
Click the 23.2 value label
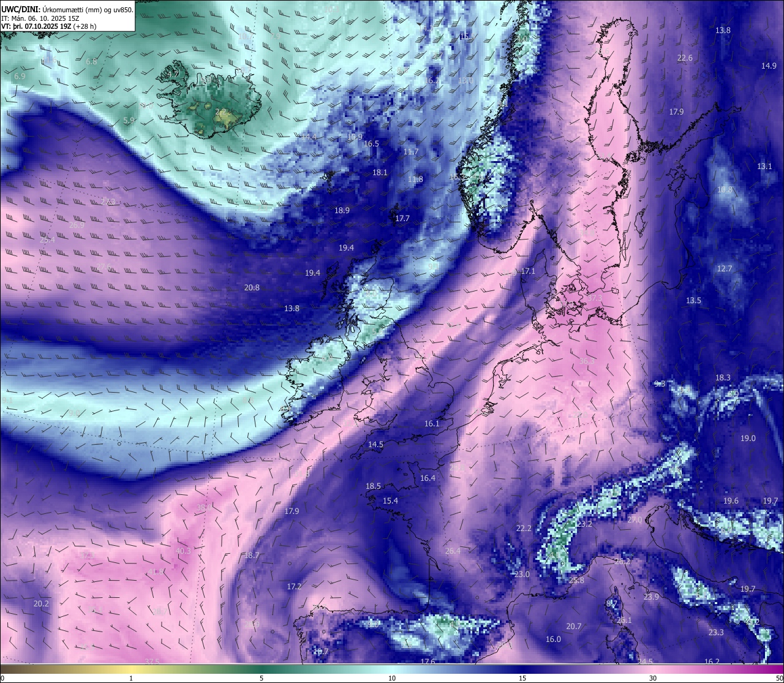(584, 524)
